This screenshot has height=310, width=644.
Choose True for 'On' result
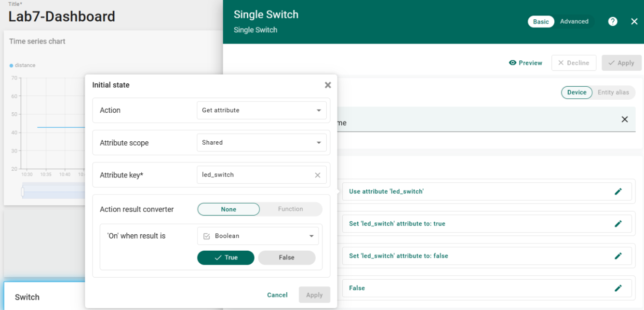pos(226,257)
